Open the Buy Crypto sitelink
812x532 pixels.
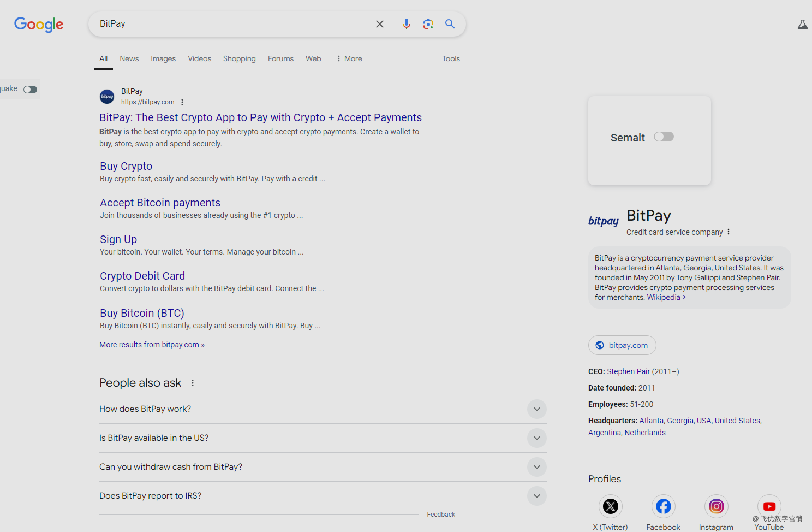pyautogui.click(x=126, y=166)
